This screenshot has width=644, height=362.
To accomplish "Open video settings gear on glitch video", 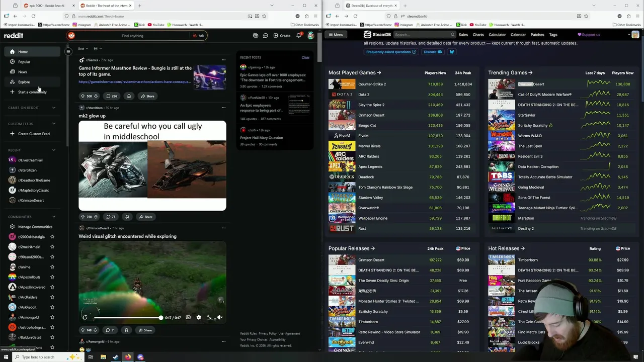I will pos(198,317).
